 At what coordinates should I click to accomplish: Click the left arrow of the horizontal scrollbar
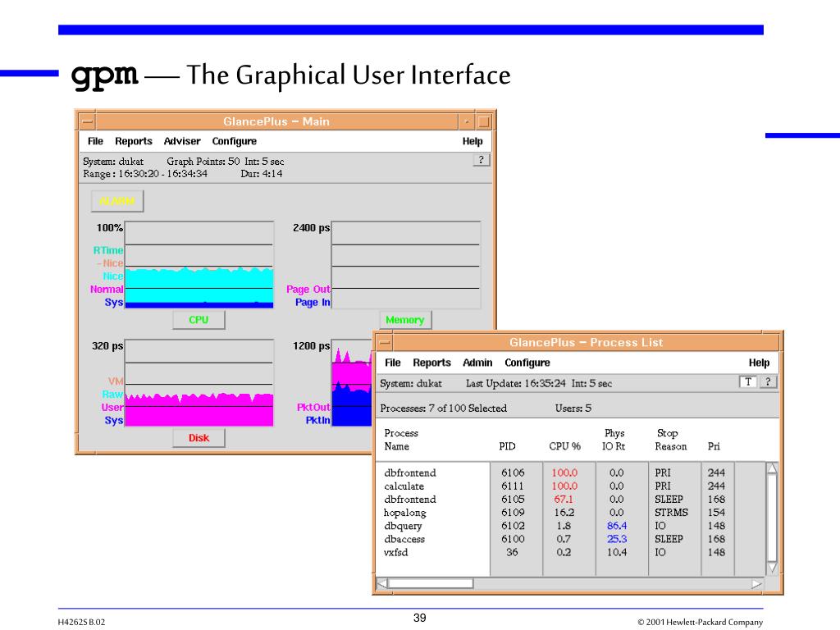click(x=382, y=583)
